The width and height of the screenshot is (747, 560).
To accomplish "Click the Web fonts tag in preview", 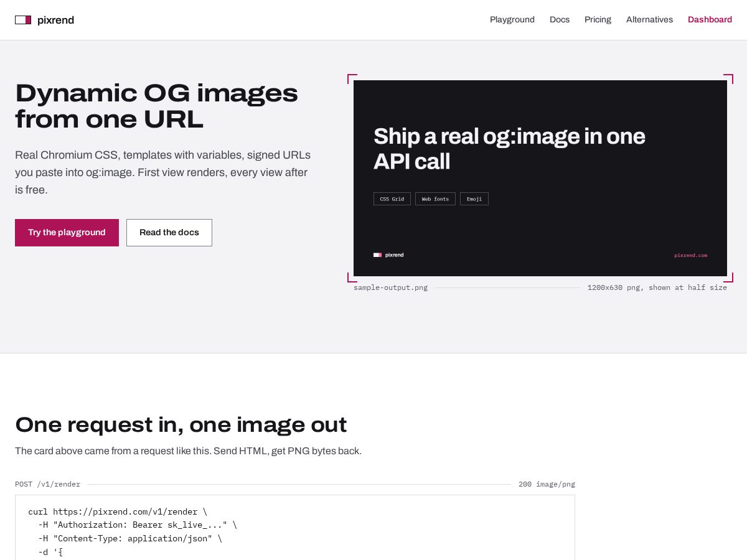I will pyautogui.click(x=435, y=199).
